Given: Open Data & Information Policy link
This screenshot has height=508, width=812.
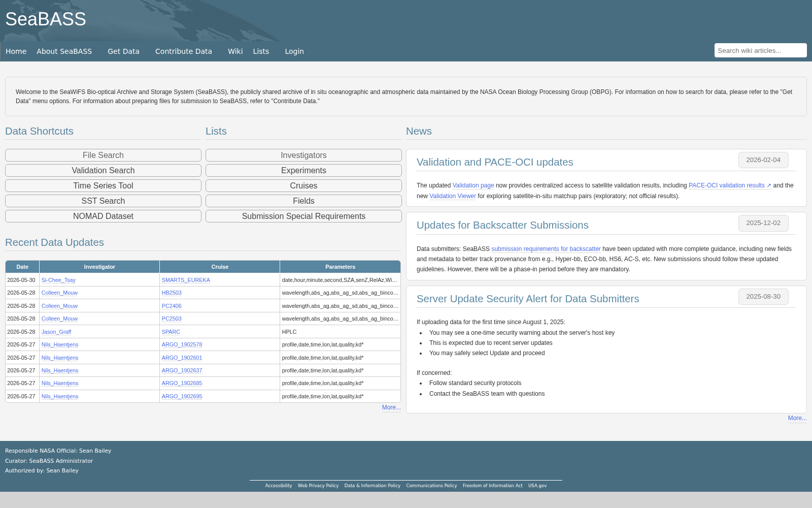Looking at the screenshot, I should pyautogui.click(x=373, y=486).
